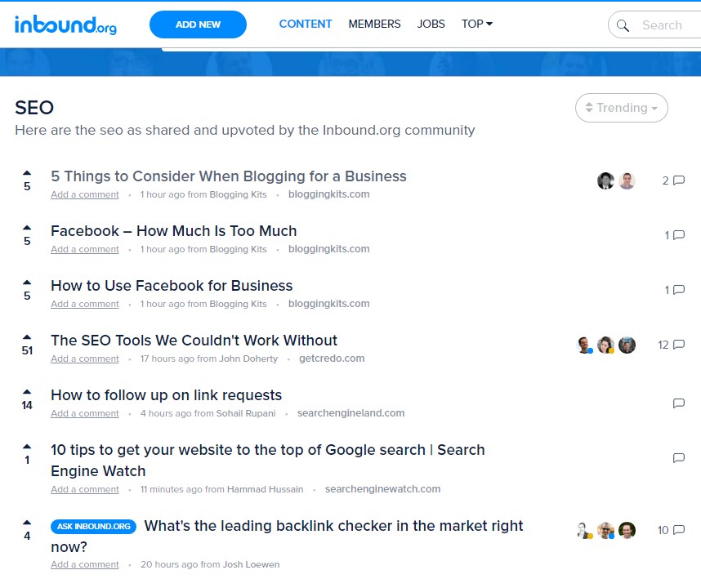The width and height of the screenshot is (701, 588).
Task: Visit searchenginewatch.com source link
Action: click(x=382, y=489)
